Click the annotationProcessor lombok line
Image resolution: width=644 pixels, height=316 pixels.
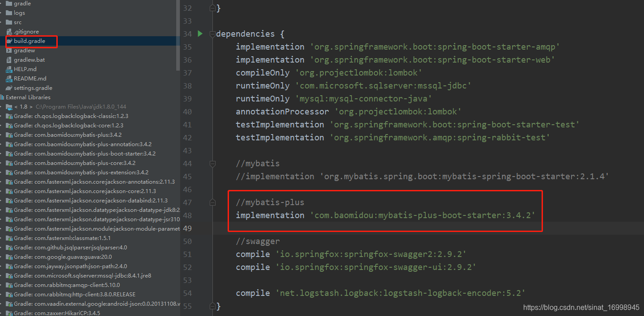coord(349,112)
